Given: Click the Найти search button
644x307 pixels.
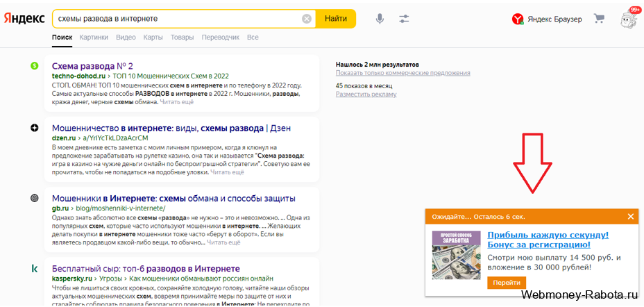Looking at the screenshot, I should pos(336,19).
